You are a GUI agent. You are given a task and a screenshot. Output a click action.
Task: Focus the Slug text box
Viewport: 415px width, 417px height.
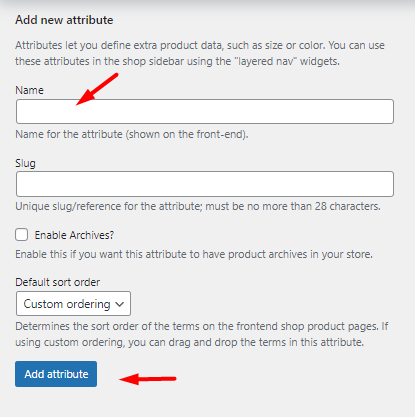205,184
